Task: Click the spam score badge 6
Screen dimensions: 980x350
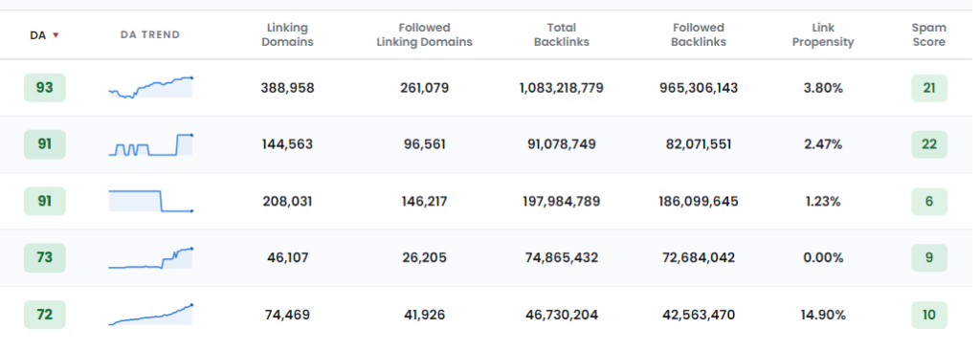Action: [x=928, y=201]
